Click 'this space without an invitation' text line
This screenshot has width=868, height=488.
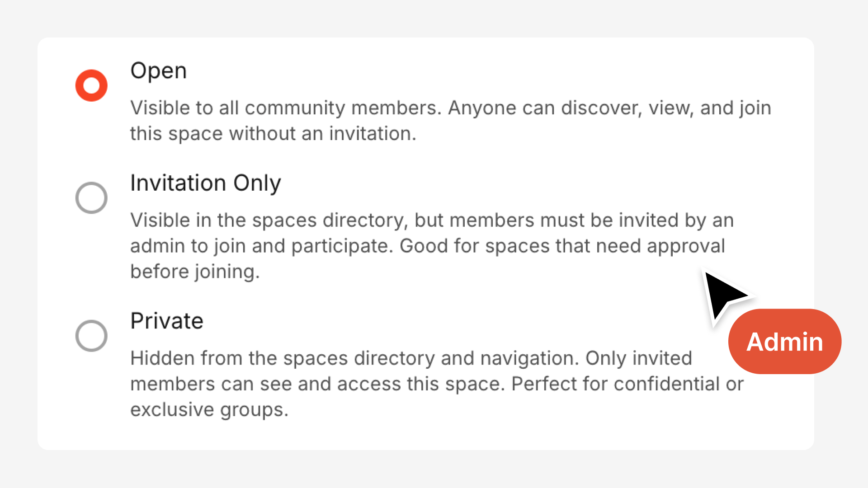[273, 134]
